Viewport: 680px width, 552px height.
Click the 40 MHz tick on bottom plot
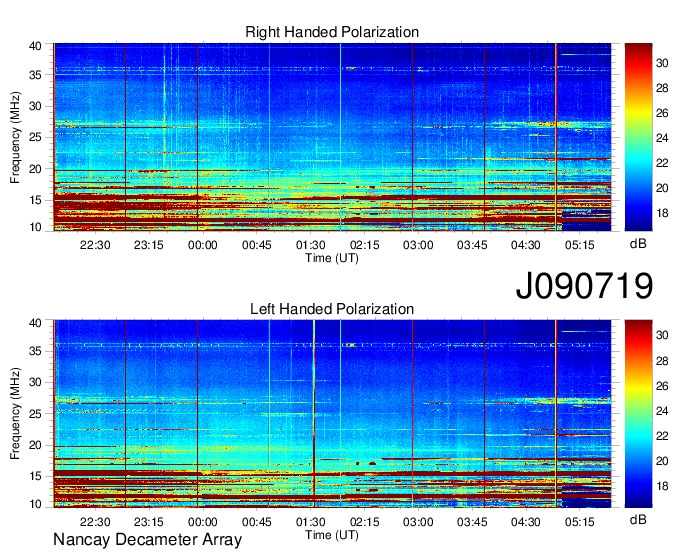[x=35, y=323]
